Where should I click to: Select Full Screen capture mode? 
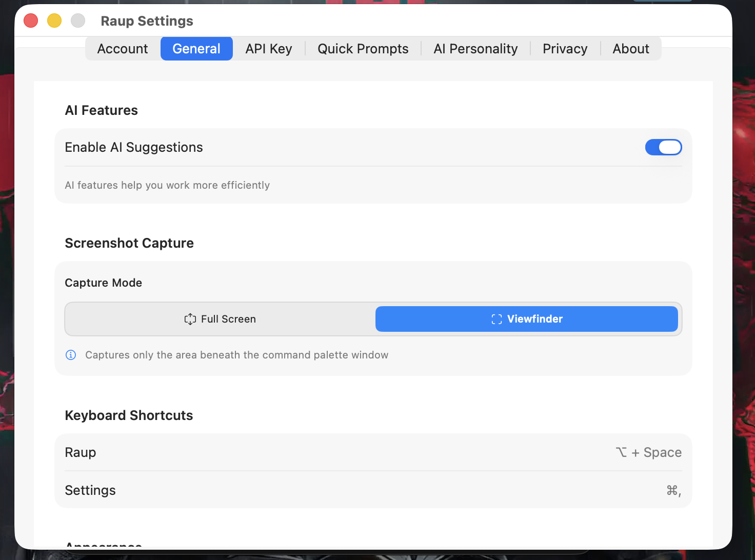click(220, 319)
